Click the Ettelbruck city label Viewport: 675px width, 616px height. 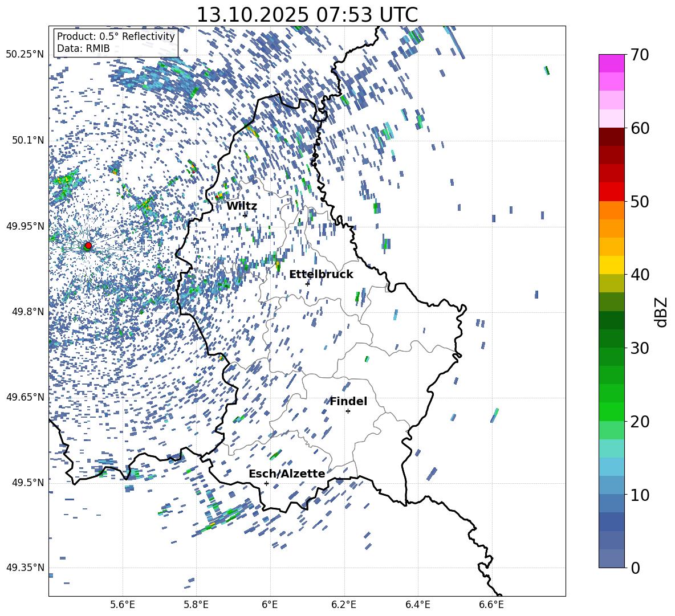point(321,274)
